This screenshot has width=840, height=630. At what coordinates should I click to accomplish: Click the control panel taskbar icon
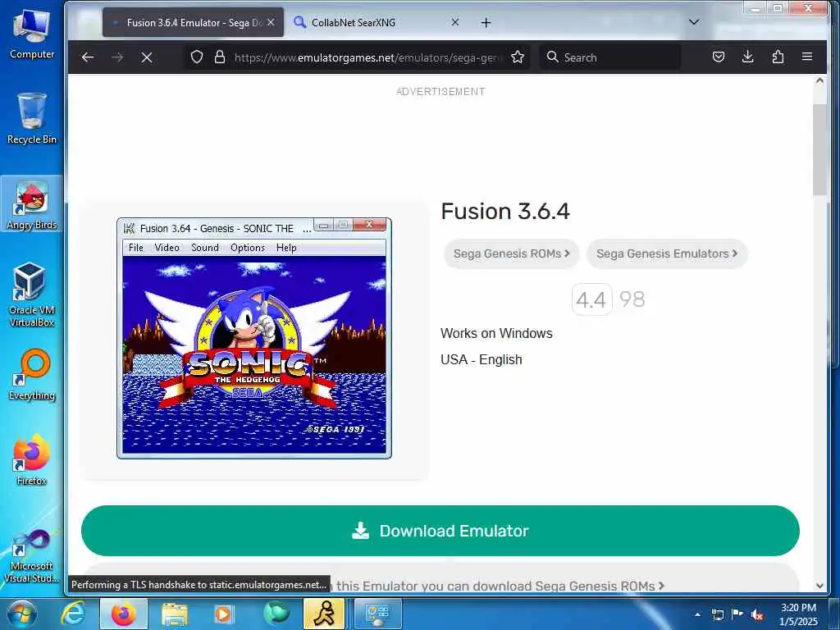tap(377, 614)
